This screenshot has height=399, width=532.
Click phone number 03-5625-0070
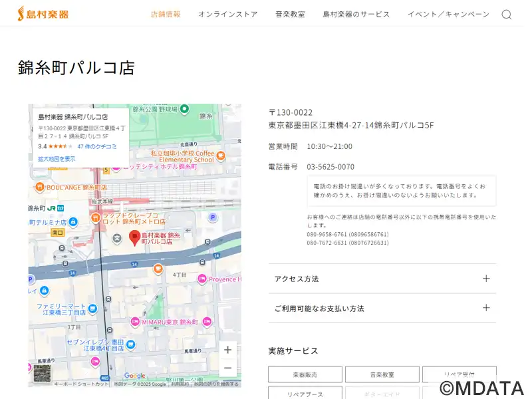[331, 167]
